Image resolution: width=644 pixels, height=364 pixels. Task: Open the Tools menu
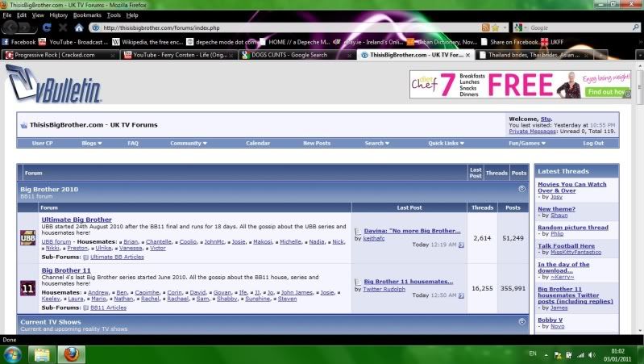click(114, 15)
